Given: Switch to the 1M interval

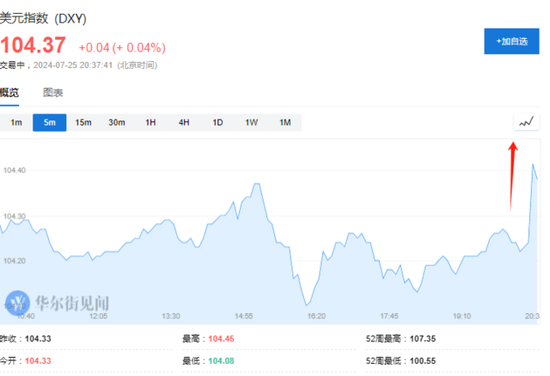Looking at the screenshot, I should tap(285, 122).
